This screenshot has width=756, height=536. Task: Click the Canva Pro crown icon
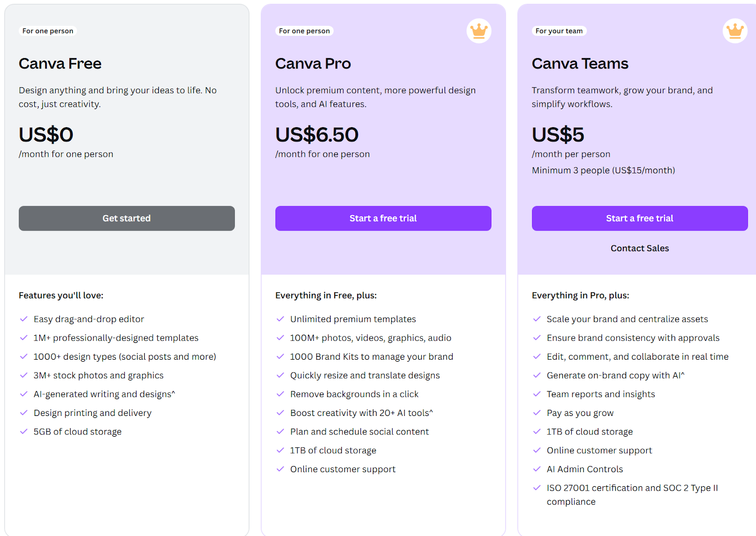479,31
